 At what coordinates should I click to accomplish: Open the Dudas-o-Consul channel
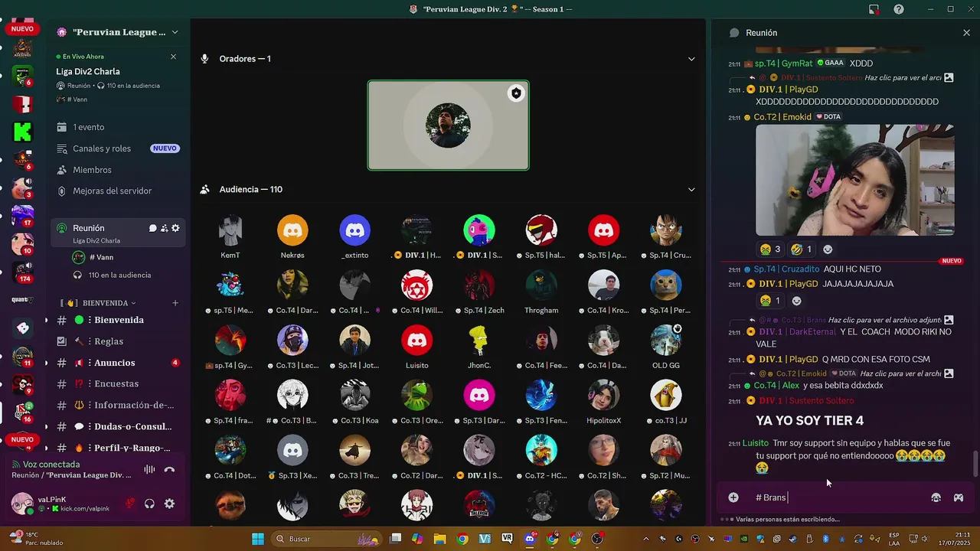pos(117,426)
